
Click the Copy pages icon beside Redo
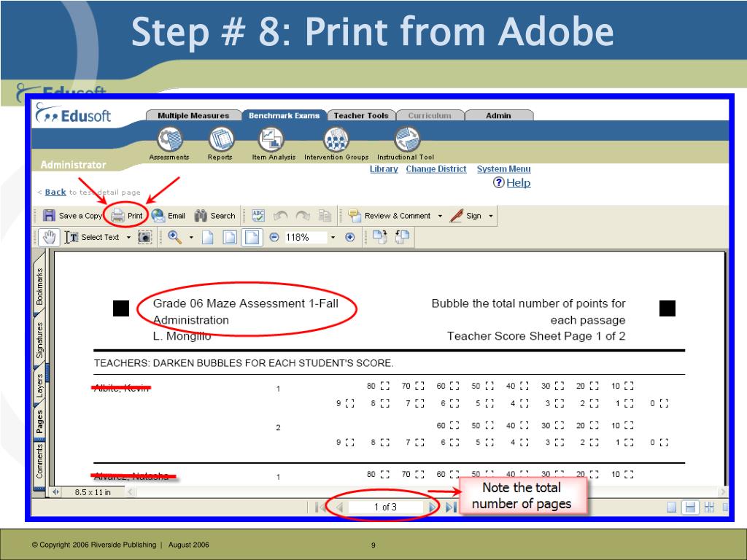[x=325, y=216]
